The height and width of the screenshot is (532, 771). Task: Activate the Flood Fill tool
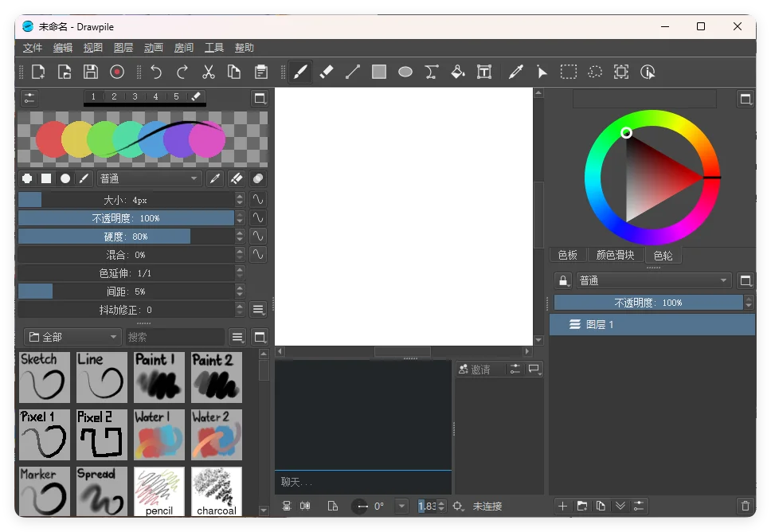[458, 72]
